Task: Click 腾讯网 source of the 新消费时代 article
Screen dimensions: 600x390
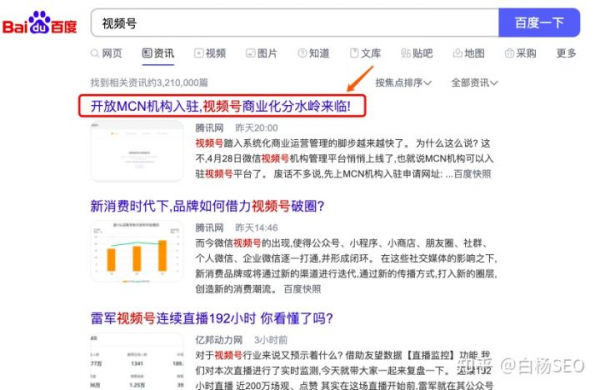Action: click(209, 228)
